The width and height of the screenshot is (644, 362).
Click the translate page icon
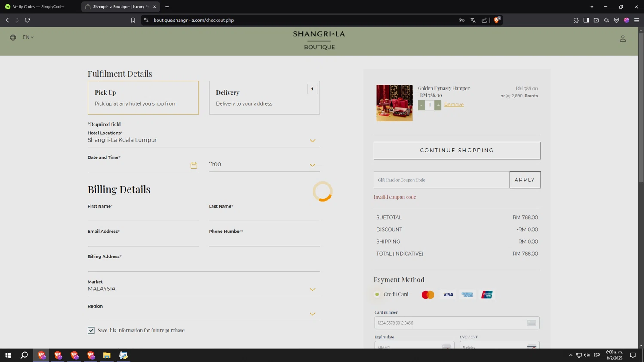click(473, 20)
